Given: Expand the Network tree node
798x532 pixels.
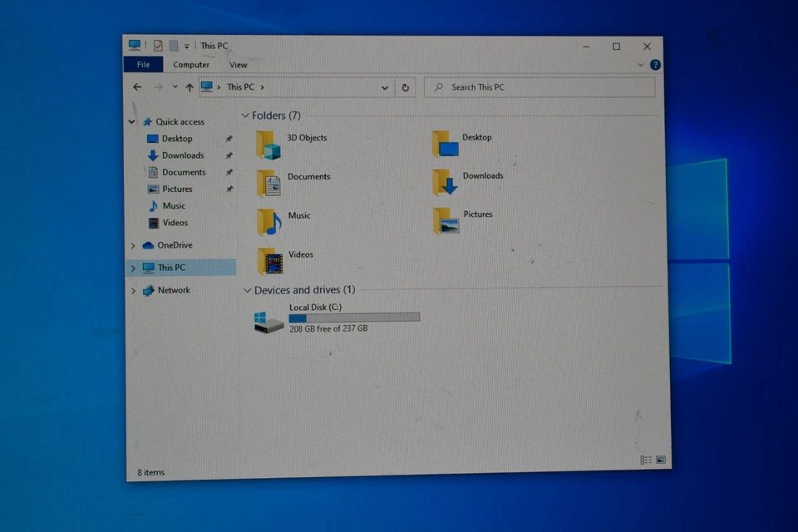Looking at the screenshot, I should click(x=133, y=291).
